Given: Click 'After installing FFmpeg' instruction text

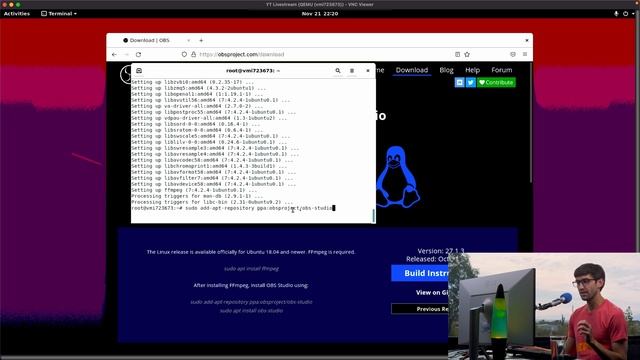Looking at the screenshot, I should pyautogui.click(x=251, y=285).
